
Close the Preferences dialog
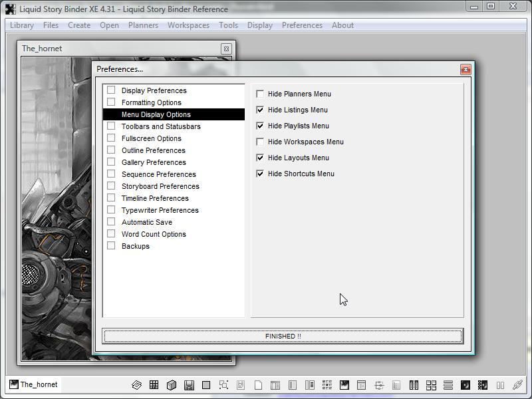(x=465, y=69)
